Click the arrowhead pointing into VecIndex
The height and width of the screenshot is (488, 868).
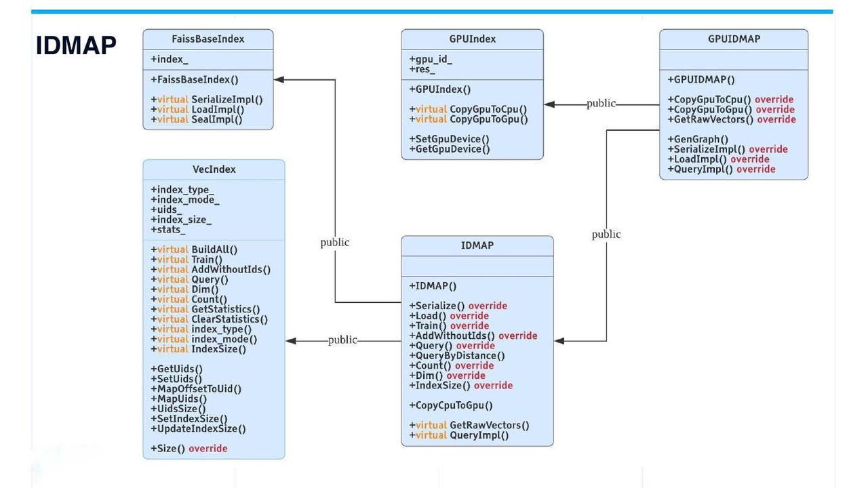pos(291,341)
